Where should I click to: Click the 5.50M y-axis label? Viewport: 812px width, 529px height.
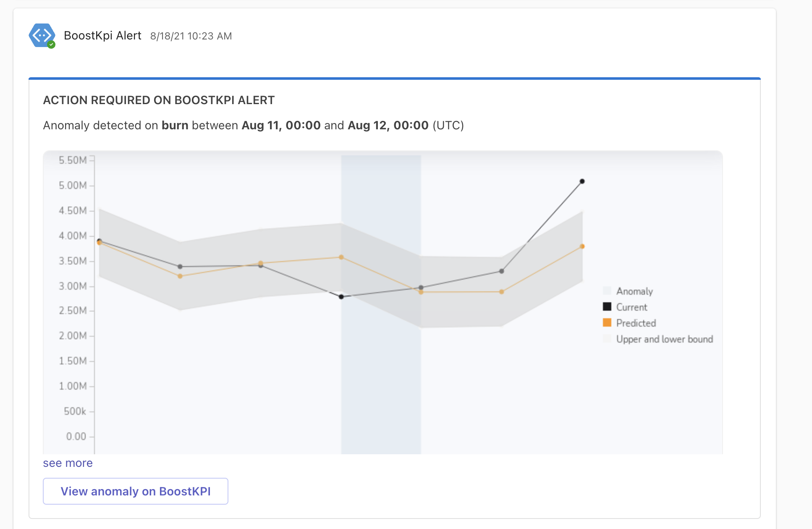[x=73, y=160]
